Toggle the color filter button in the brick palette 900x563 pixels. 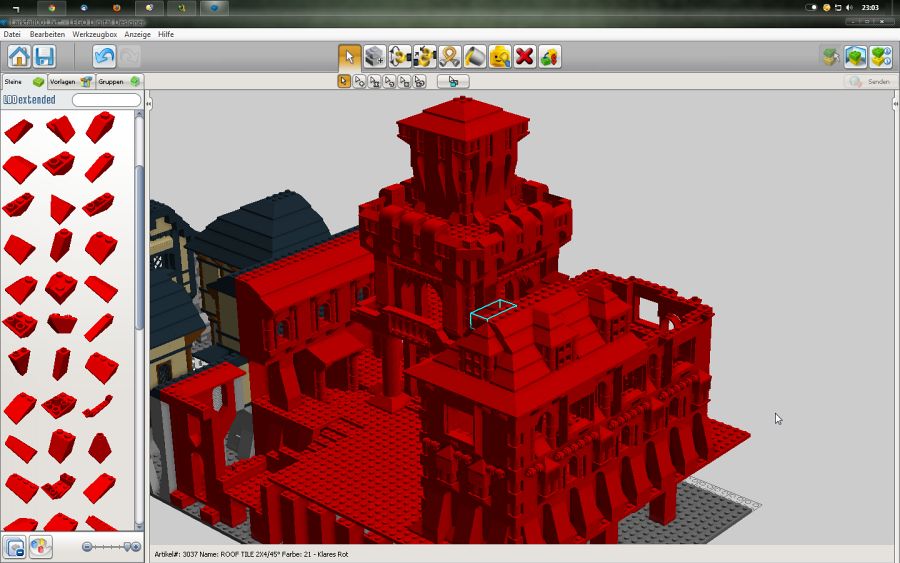(40, 547)
